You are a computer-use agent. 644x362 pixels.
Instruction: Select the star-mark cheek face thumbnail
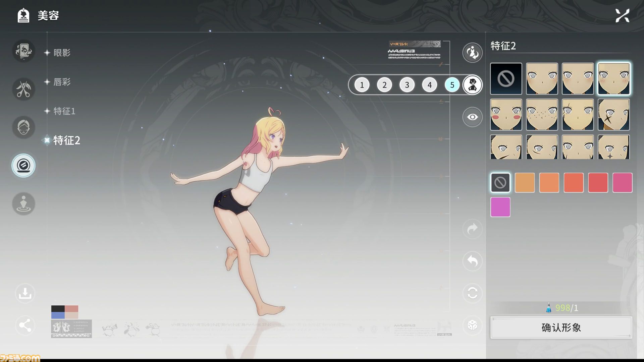click(x=614, y=147)
